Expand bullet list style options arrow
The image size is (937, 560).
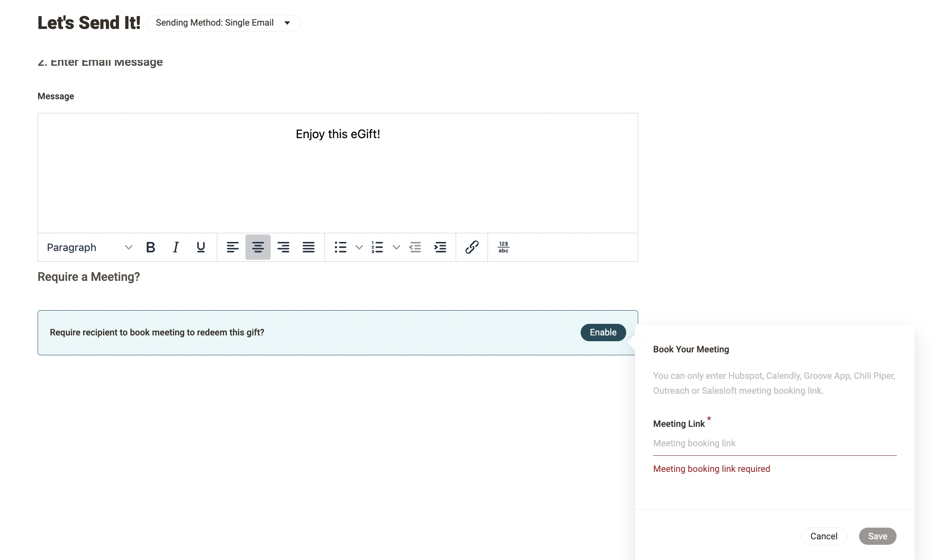[359, 247]
